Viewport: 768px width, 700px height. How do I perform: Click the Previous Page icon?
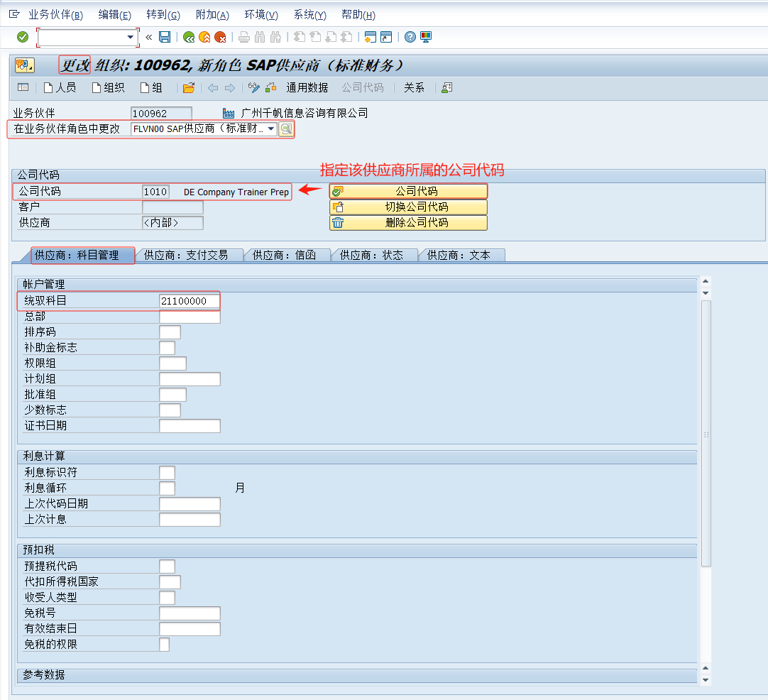click(x=315, y=37)
